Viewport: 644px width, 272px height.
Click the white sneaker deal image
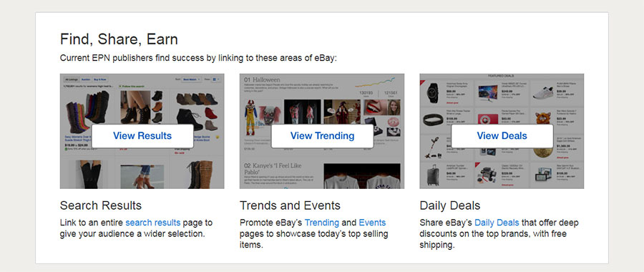point(543,92)
